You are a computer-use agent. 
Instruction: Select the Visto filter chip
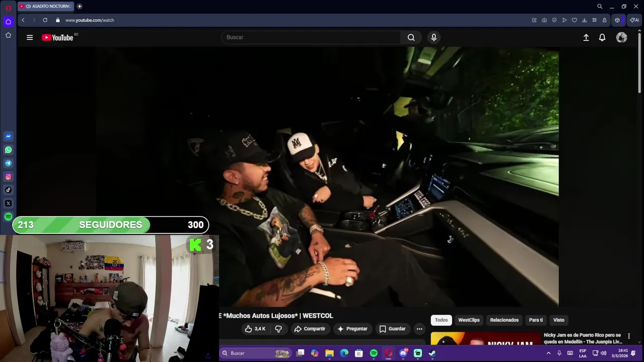click(559, 320)
